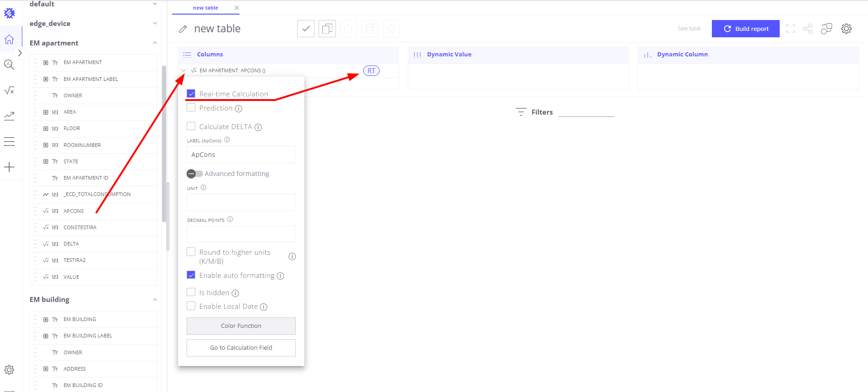Check the Is hidden option
Image resolution: width=868 pixels, height=392 pixels.
click(191, 292)
